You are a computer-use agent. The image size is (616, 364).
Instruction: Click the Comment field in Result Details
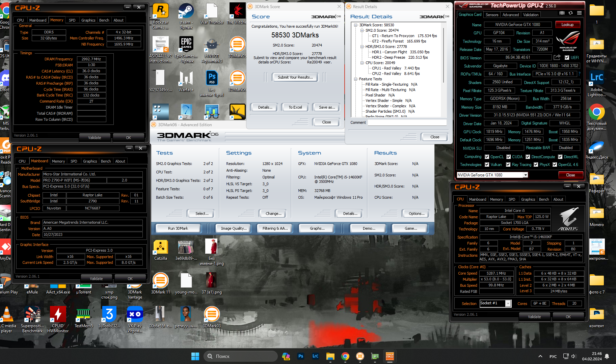(x=407, y=123)
